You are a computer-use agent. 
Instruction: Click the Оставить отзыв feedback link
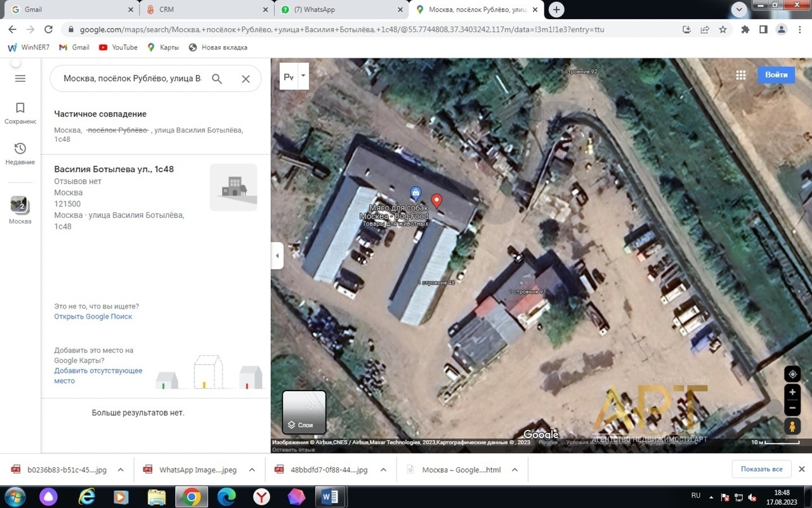pos(293,450)
